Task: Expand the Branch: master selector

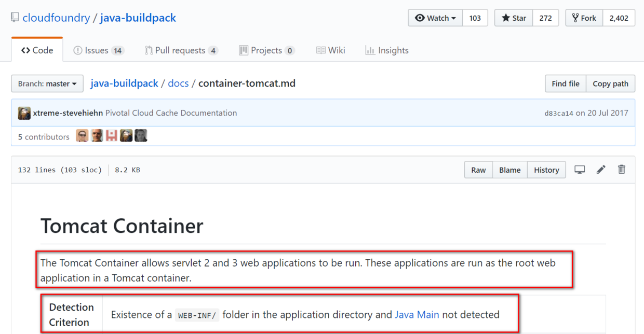Action: (x=47, y=83)
